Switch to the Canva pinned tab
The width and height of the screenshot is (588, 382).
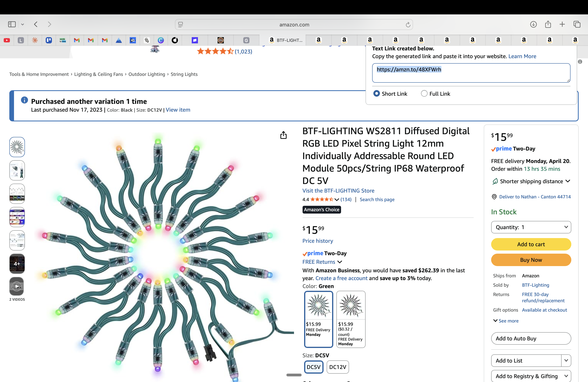point(161,40)
